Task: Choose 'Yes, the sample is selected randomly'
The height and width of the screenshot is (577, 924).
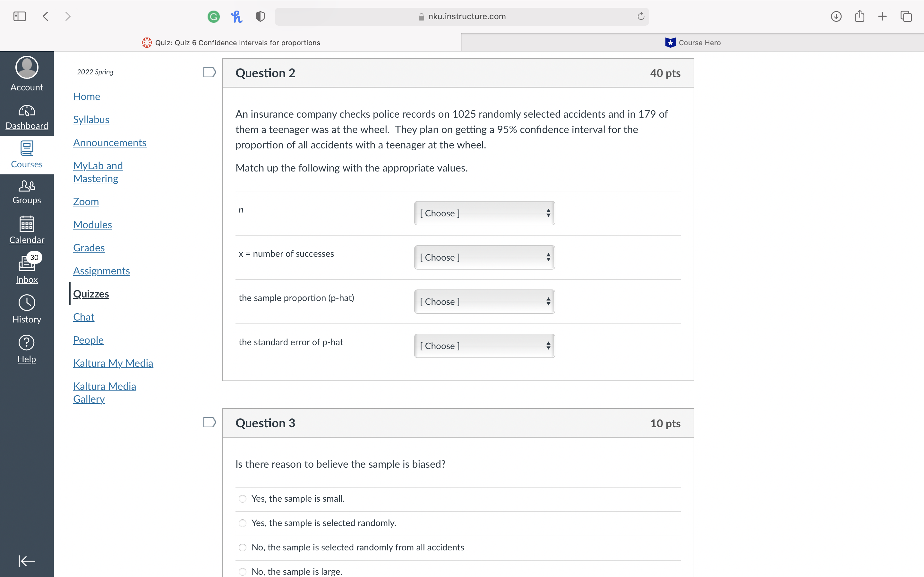Action: [x=243, y=523]
